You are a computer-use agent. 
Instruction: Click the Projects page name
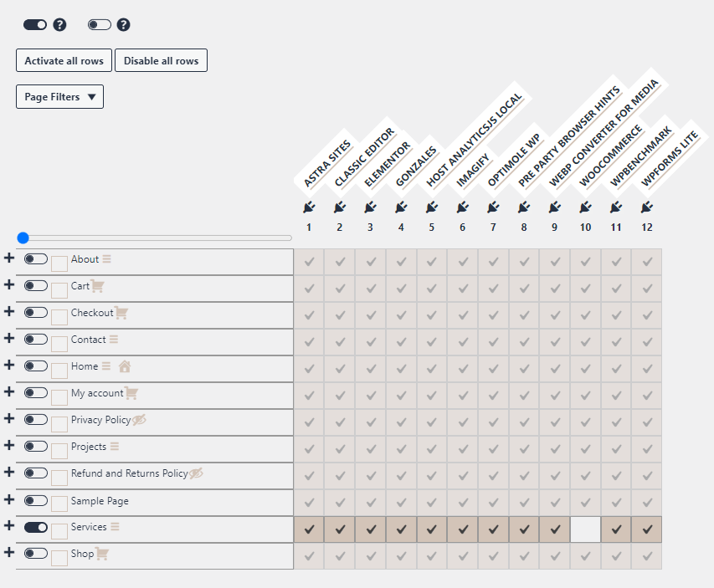[89, 447]
